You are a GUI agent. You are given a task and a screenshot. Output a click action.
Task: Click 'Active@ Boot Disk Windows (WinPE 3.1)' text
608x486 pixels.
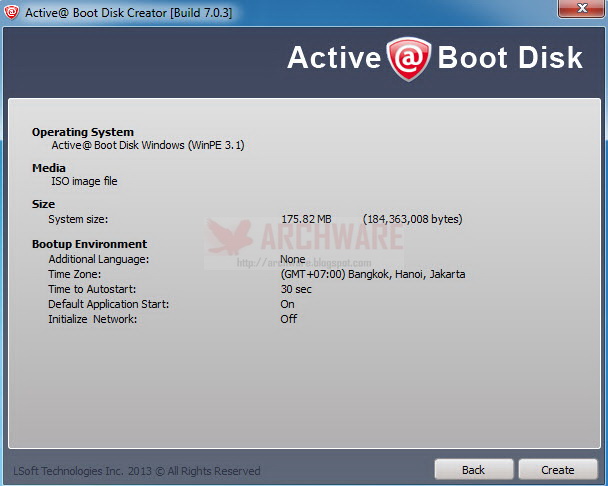coord(148,145)
